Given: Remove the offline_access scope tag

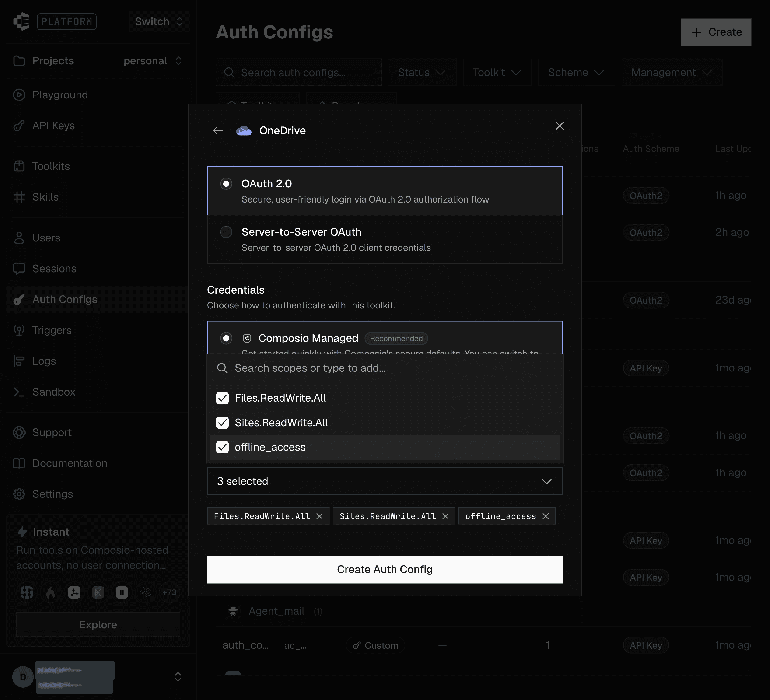Looking at the screenshot, I should 546,516.
